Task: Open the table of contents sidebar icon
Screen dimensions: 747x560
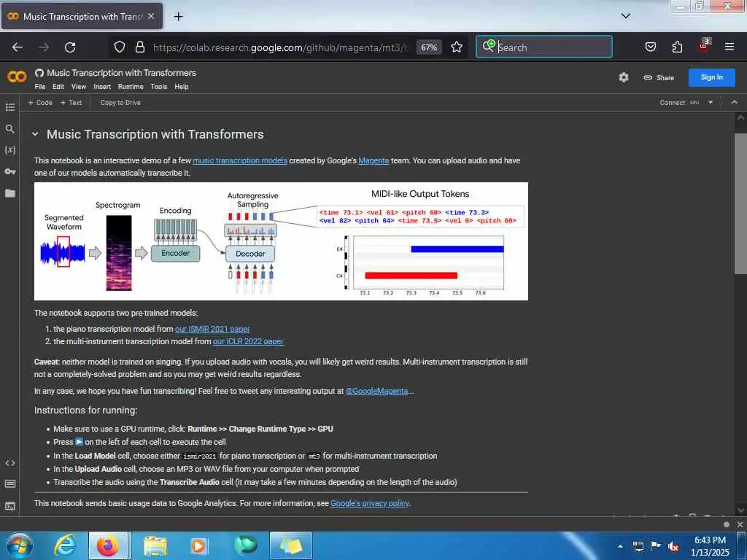Action: (x=10, y=106)
